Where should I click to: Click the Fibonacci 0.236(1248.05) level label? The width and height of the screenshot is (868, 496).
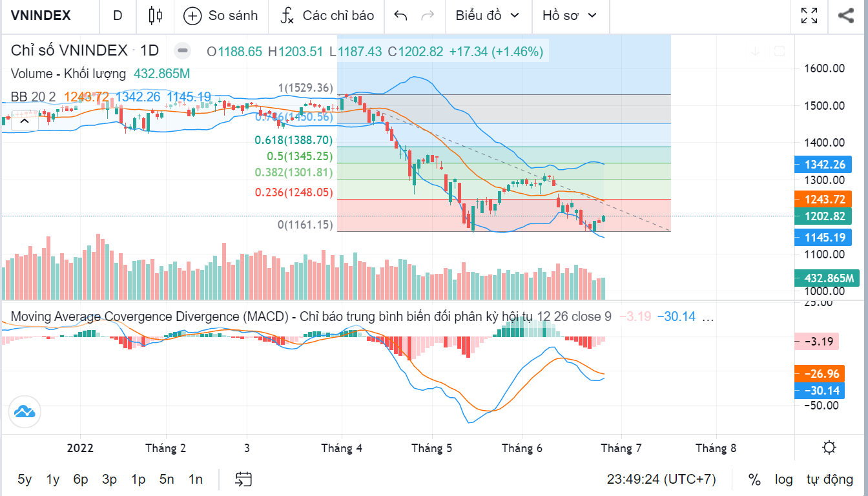tap(293, 192)
